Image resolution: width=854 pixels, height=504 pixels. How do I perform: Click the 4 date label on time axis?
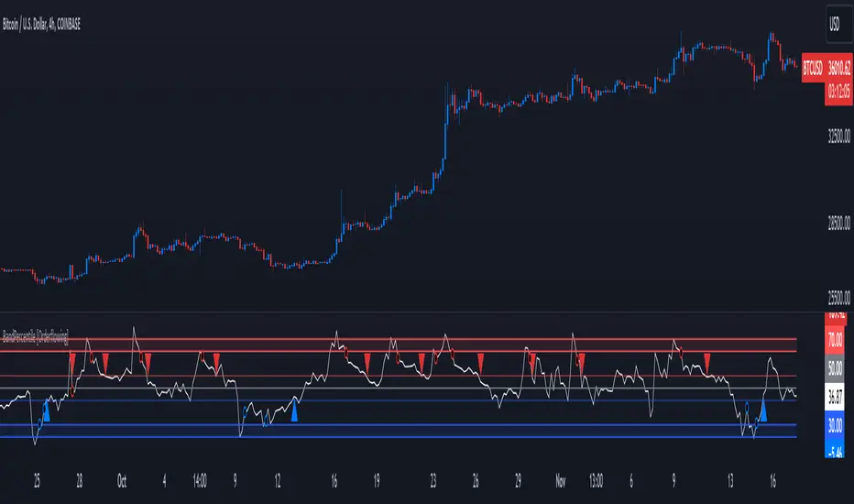coord(165,481)
